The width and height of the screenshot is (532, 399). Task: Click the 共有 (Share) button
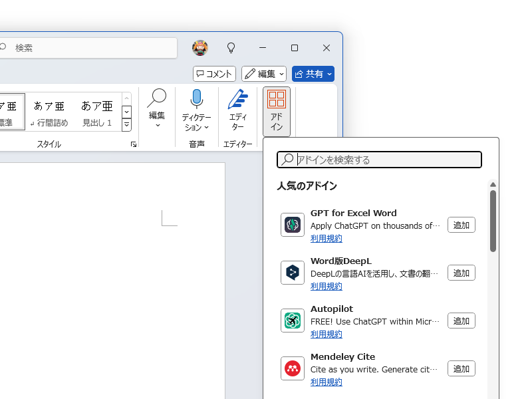(313, 74)
